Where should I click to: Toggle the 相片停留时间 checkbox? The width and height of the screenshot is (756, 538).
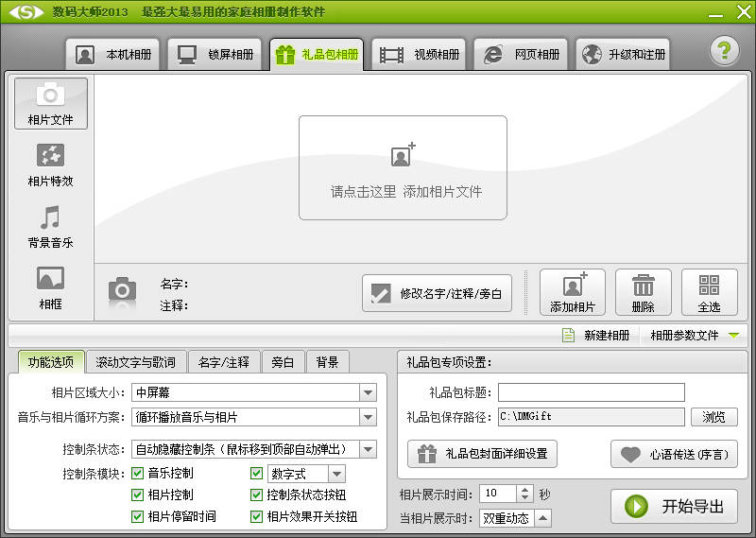tap(137, 517)
